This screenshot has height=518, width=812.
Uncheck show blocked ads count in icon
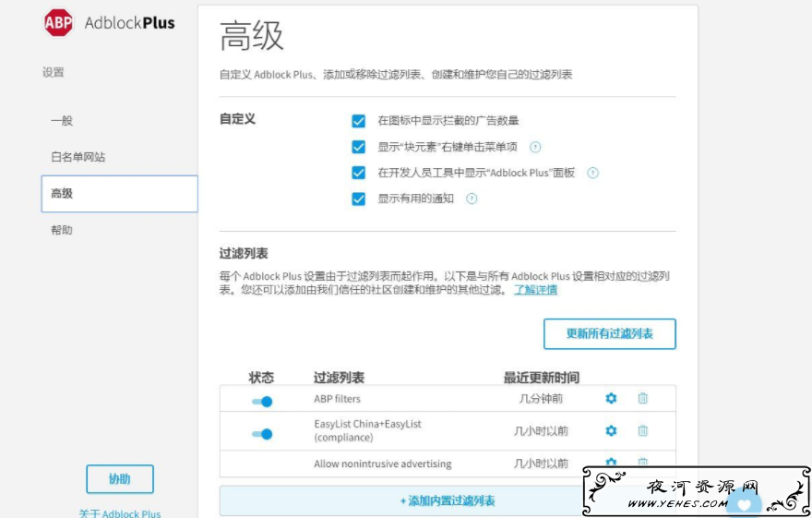tap(358, 121)
